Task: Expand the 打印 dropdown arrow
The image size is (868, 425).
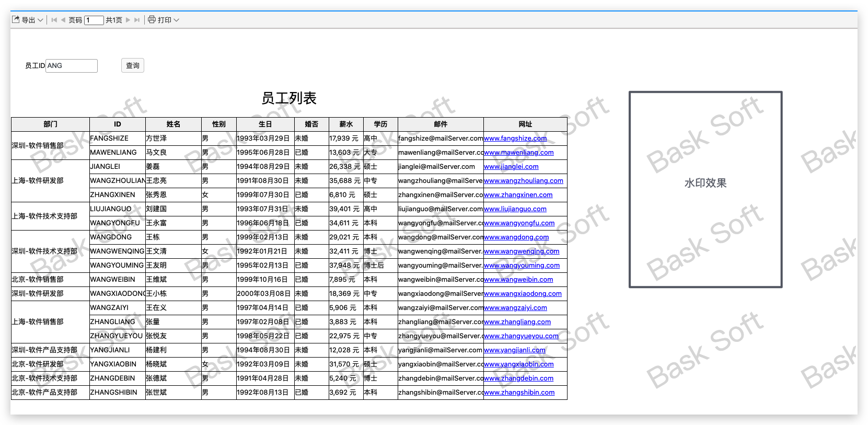Action: [x=176, y=20]
